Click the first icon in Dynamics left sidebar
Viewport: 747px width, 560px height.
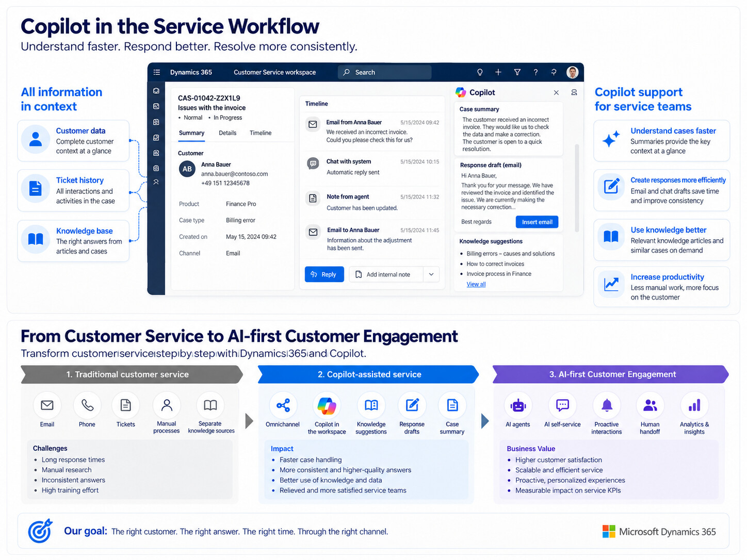coord(156,91)
